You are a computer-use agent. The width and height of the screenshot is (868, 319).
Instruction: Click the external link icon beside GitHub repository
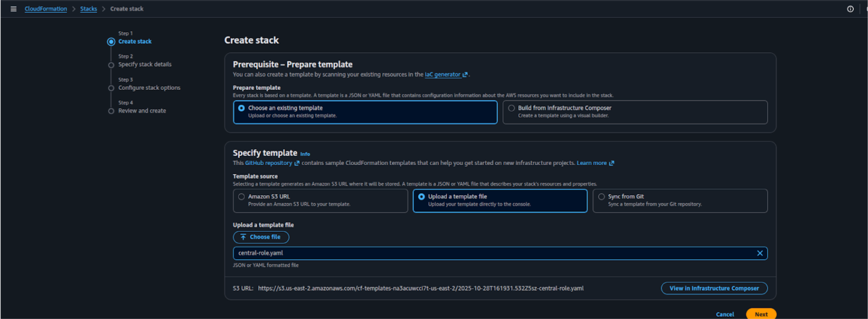(297, 163)
